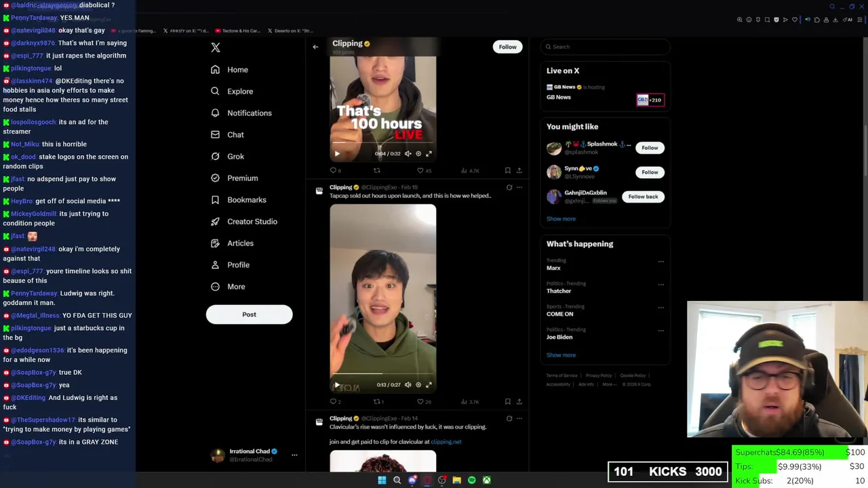The height and width of the screenshot is (488, 868).
Task: Open the GB News live broadcast
Action: [605, 93]
